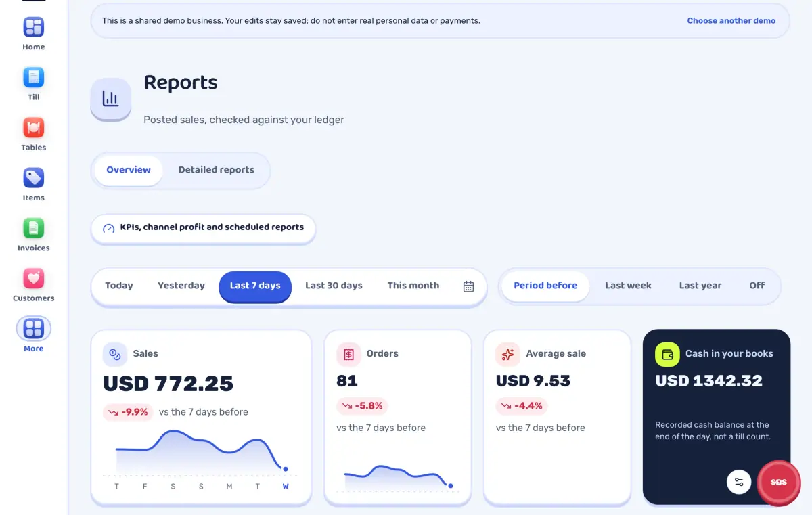Select the Overview tab
The image size is (812, 515).
129,170
